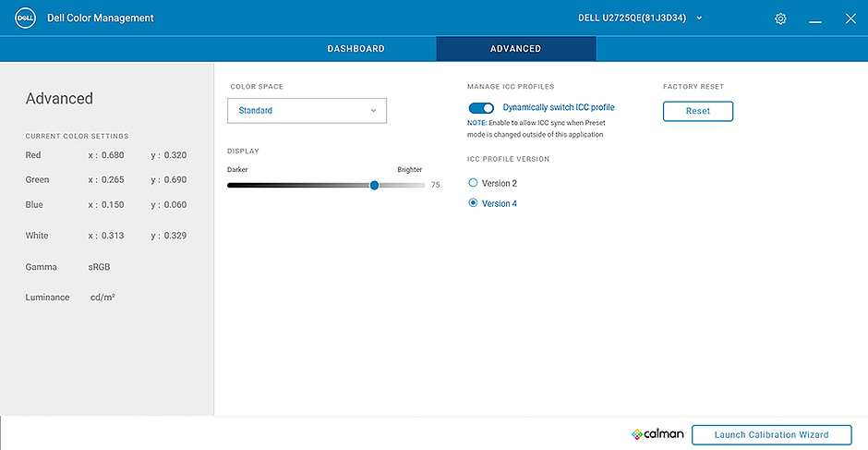
Task: Click the Luminance cd/m² value
Action: [x=103, y=297]
